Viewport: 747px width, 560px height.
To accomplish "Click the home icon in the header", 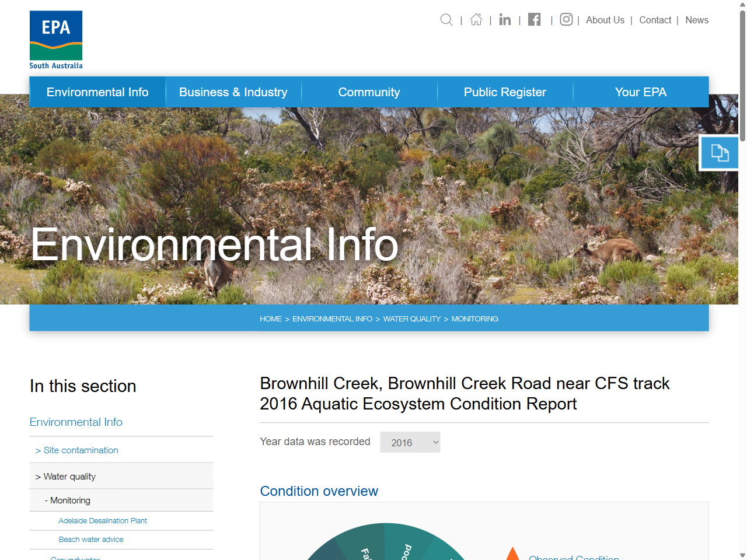I will click(x=476, y=19).
